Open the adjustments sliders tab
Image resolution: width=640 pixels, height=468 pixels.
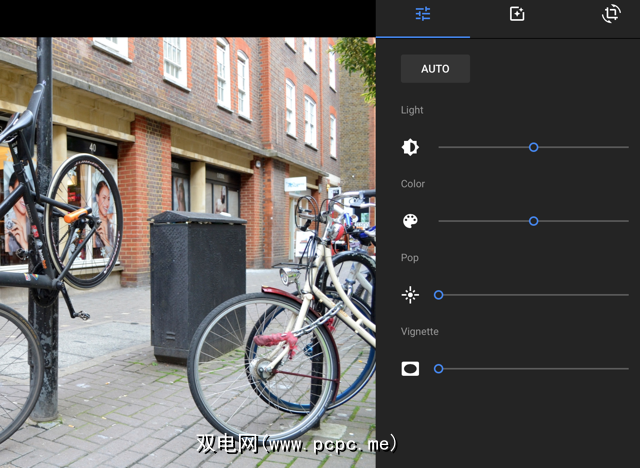point(423,14)
